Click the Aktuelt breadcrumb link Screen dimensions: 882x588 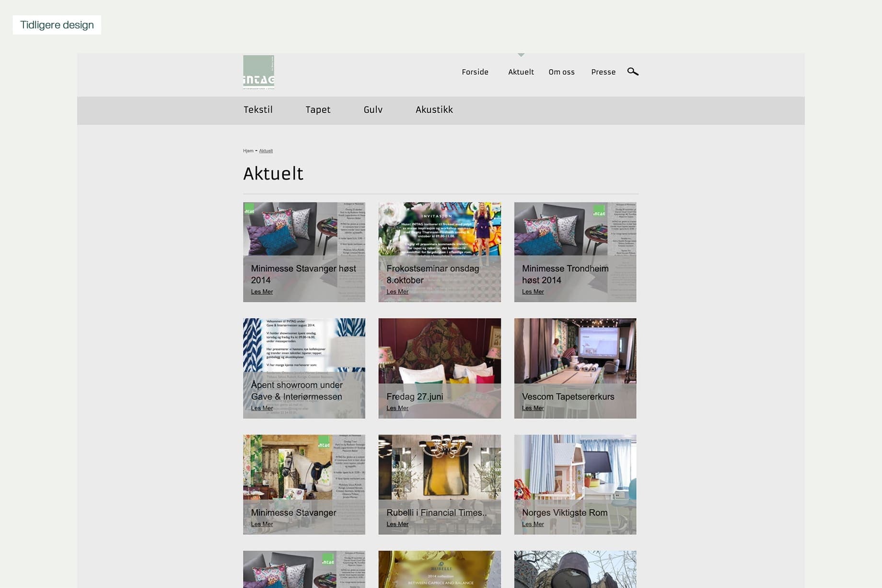click(266, 150)
